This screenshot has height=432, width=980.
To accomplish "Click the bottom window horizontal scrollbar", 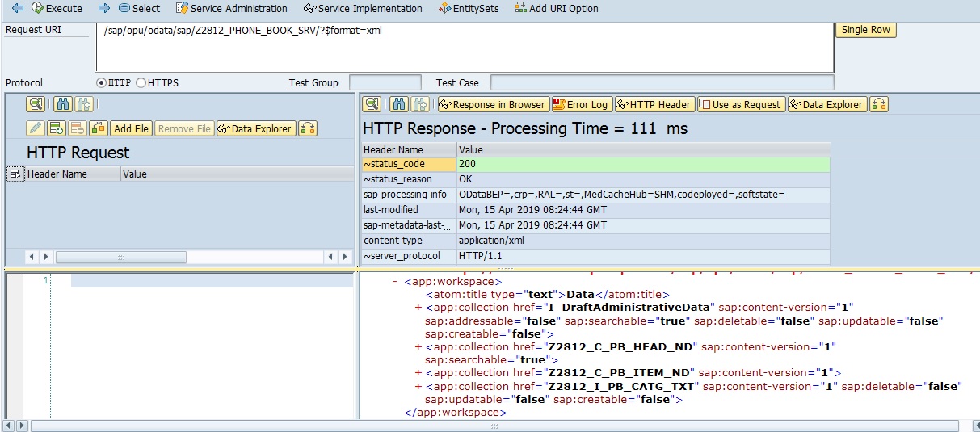I will (494, 426).
